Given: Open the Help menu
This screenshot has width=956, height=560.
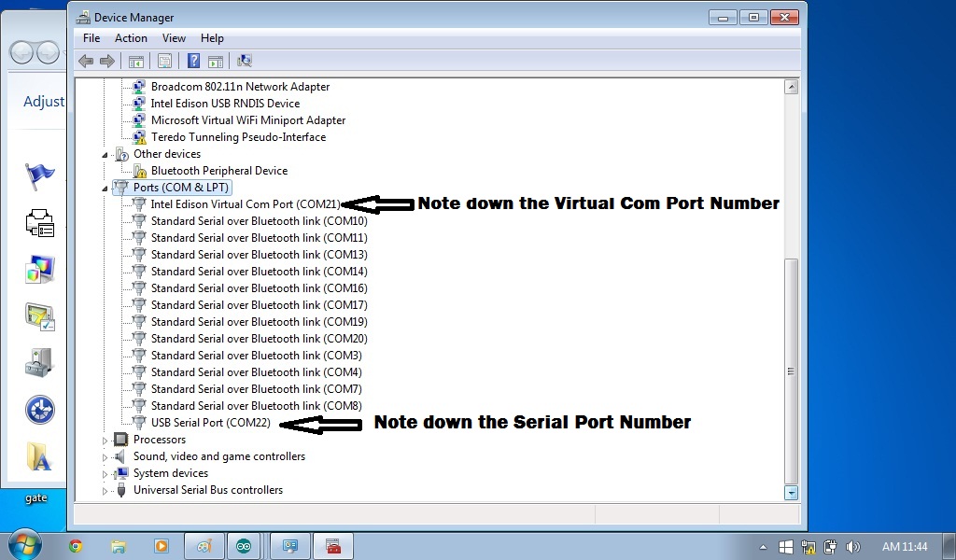Looking at the screenshot, I should (x=212, y=37).
